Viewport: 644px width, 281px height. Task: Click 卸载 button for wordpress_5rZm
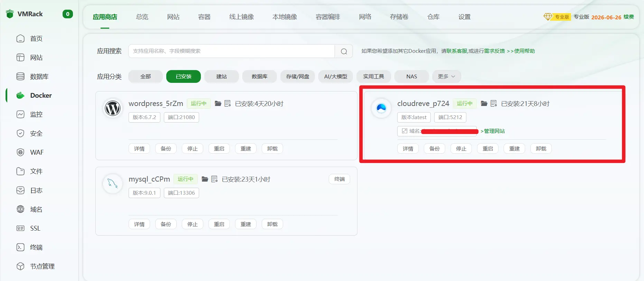pos(272,149)
